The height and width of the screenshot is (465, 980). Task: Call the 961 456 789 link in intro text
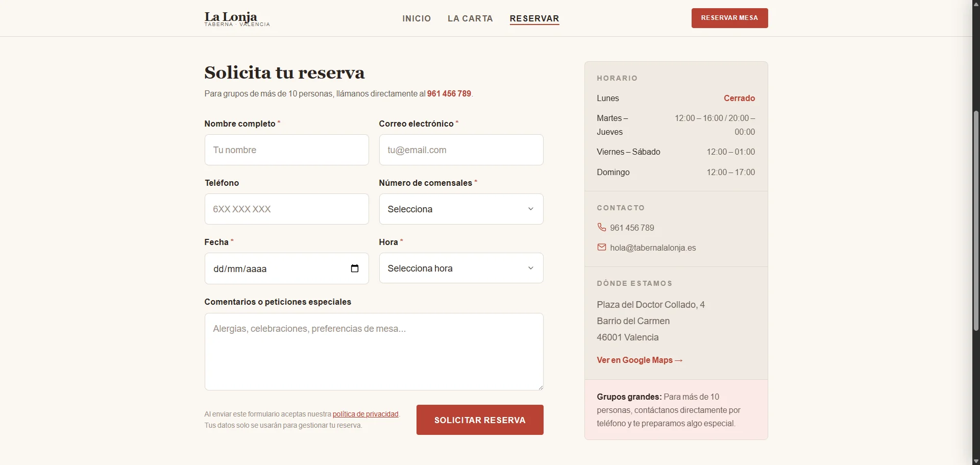(x=449, y=93)
